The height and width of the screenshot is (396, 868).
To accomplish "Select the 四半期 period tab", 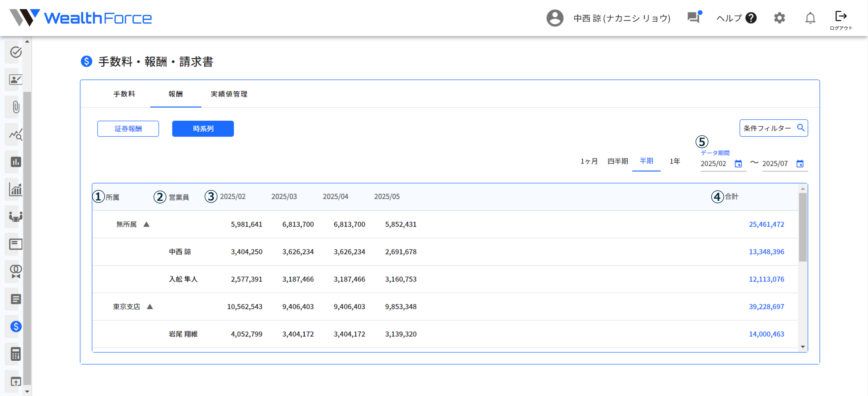I will [x=618, y=161].
